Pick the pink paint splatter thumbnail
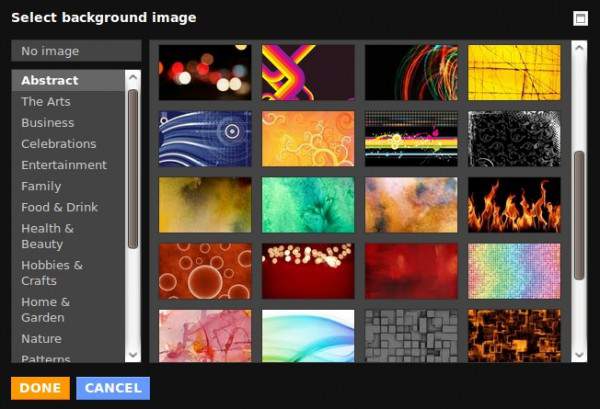 pos(205,336)
